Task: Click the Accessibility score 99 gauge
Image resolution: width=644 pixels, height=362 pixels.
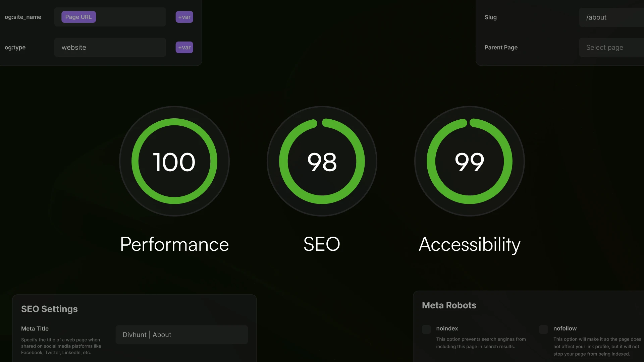Action: 469,161
